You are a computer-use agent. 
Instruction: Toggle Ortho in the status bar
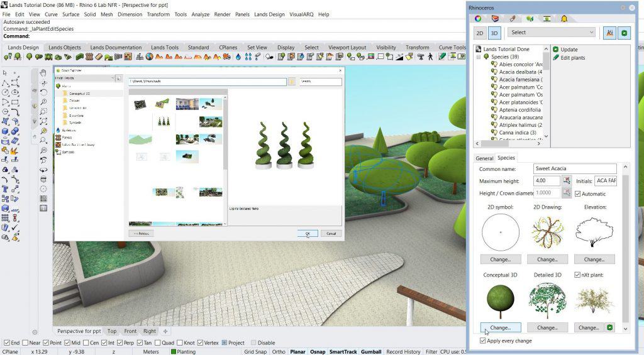pyautogui.click(x=279, y=352)
